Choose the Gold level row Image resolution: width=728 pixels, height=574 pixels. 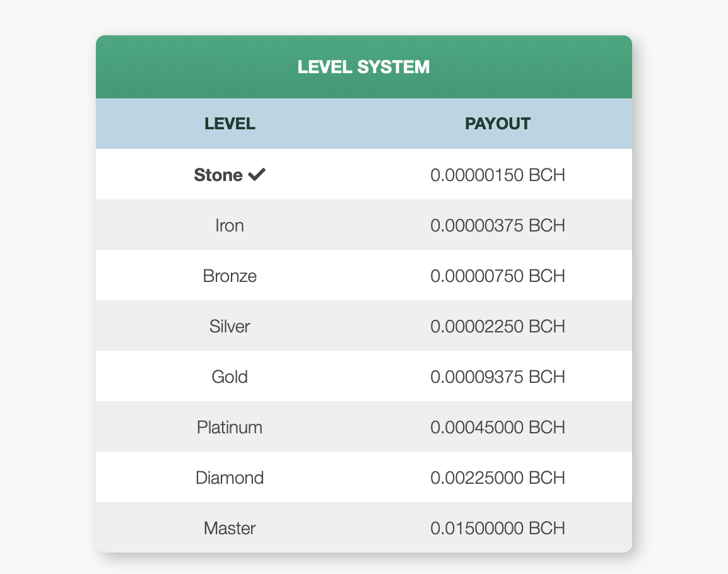click(364, 376)
